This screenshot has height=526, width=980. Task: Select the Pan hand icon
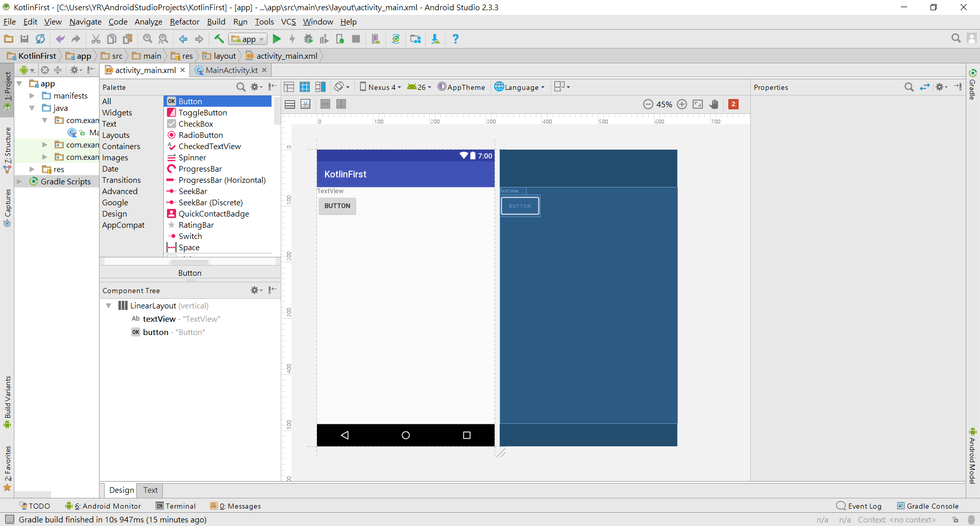click(x=714, y=104)
